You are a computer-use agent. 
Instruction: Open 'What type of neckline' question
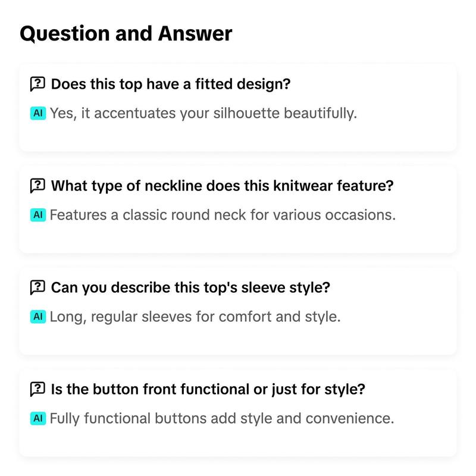click(x=222, y=186)
